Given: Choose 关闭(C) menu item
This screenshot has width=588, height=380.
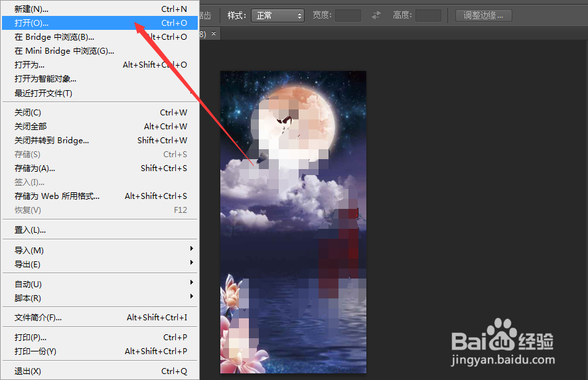Looking at the screenshot, I should tap(100, 113).
